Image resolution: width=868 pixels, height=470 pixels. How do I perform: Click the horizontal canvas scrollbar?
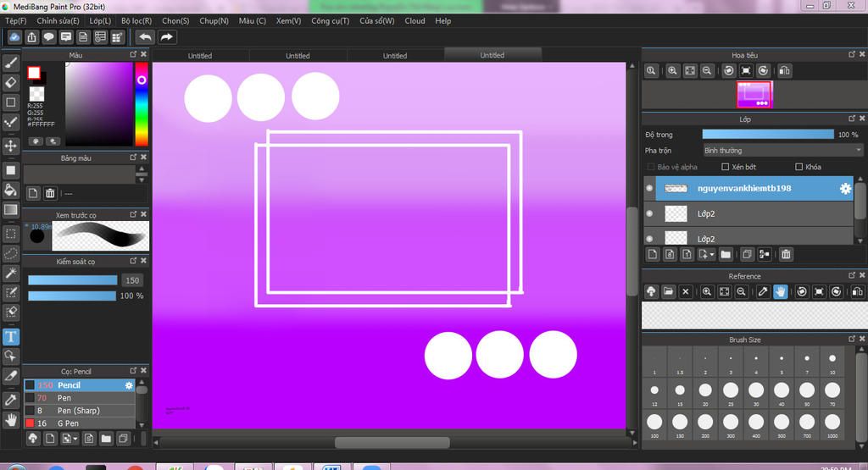point(392,442)
